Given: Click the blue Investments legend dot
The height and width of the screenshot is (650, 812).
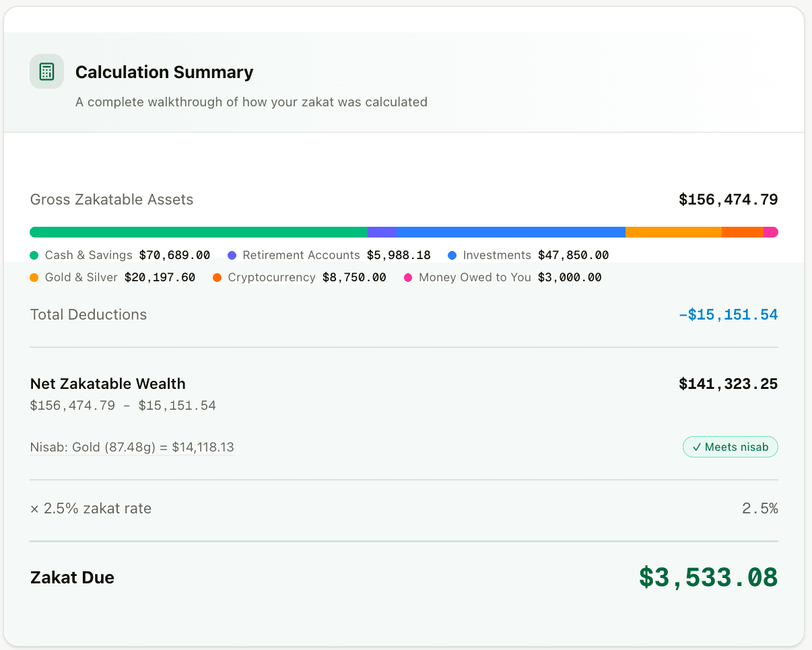Looking at the screenshot, I should (x=452, y=256).
